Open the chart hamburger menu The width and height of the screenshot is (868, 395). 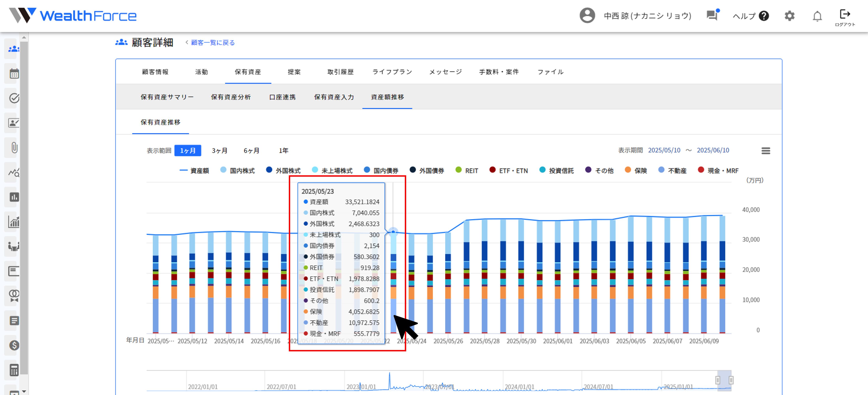[x=766, y=151]
